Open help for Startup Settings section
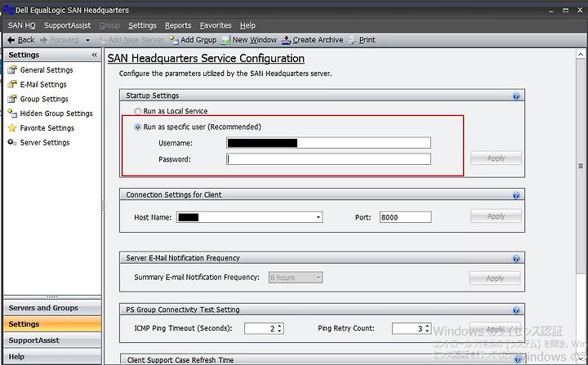588x365 pixels. (516, 96)
